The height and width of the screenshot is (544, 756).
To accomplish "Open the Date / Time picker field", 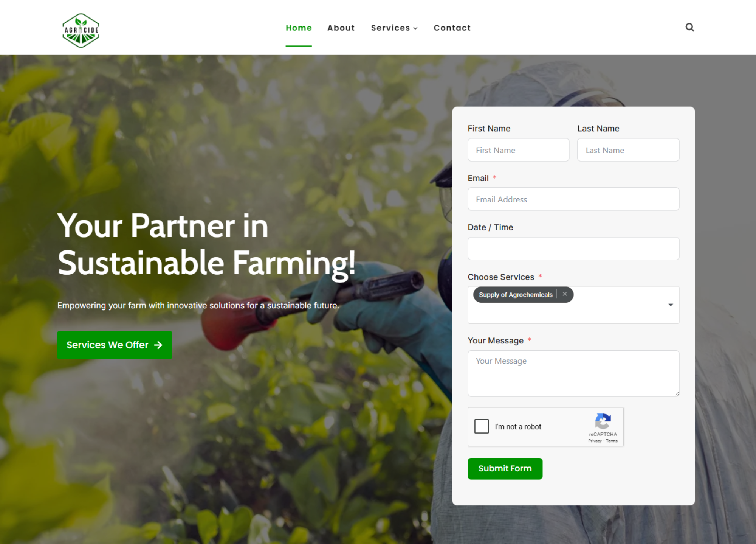I will click(x=573, y=249).
